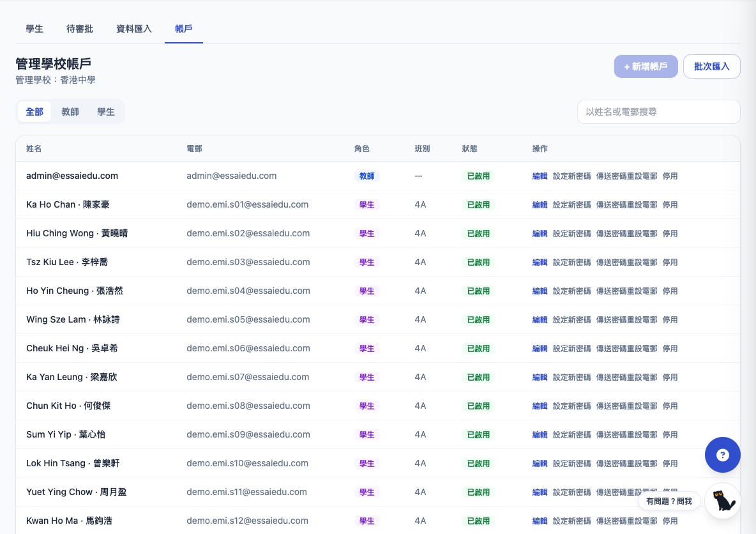Edit Wing Sze Lam's account
This screenshot has height=534, width=756.
540,320
